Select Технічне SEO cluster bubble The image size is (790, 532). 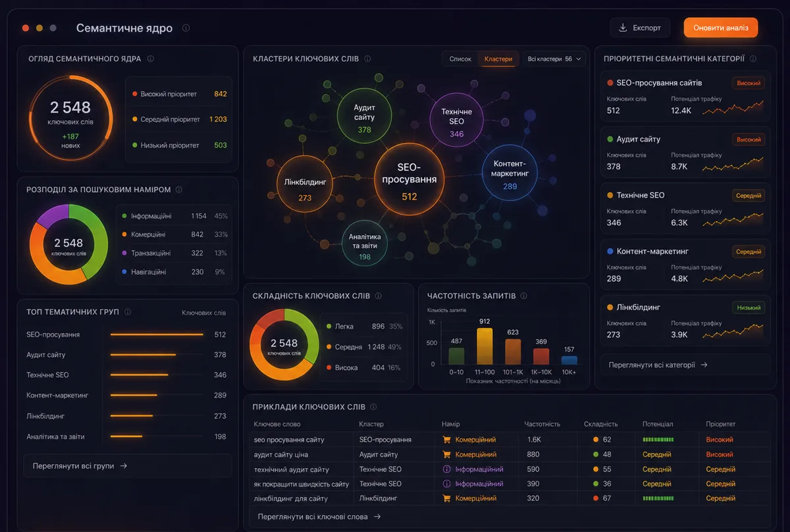(x=456, y=120)
